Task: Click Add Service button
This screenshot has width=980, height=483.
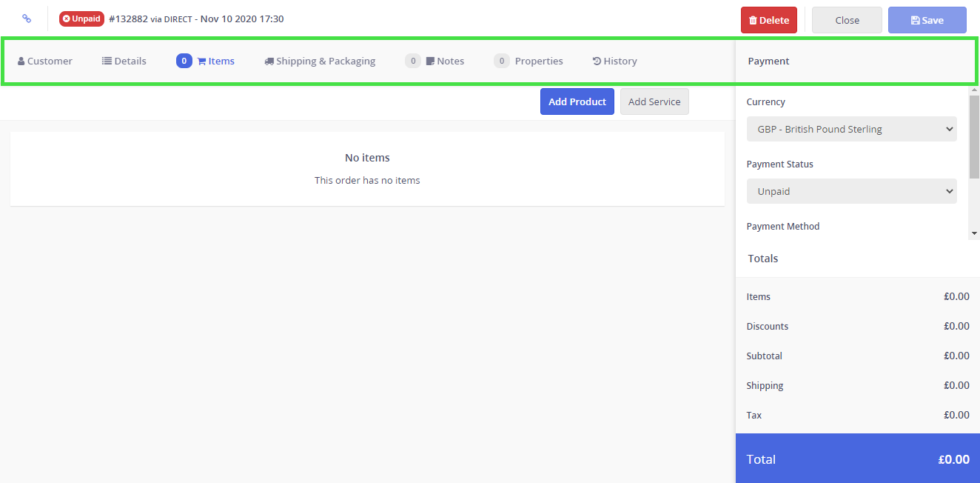Action: pos(654,101)
